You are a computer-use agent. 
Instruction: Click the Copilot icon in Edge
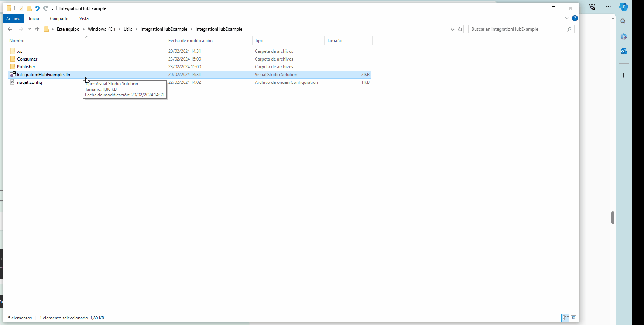[624, 7]
